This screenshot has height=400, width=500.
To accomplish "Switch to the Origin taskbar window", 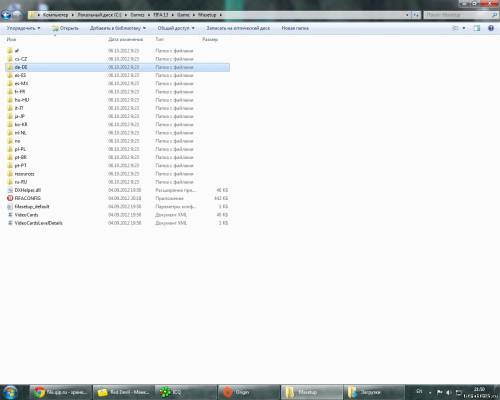I will (248, 392).
